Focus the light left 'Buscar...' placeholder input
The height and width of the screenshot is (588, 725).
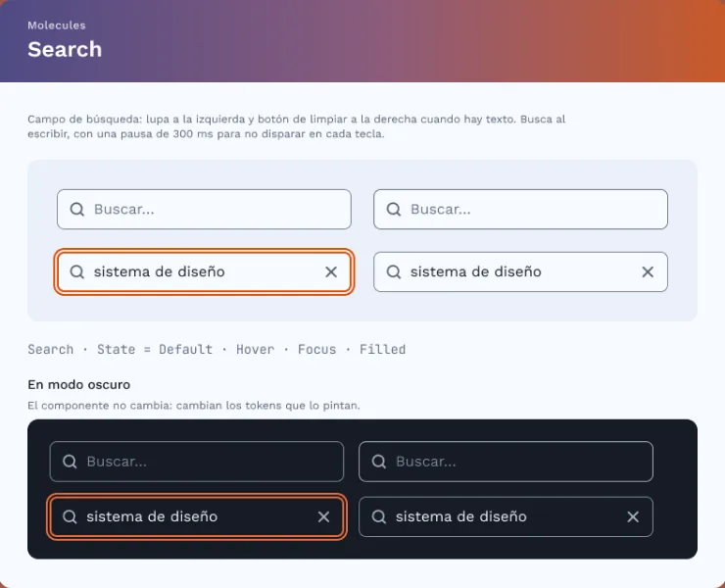pos(204,209)
